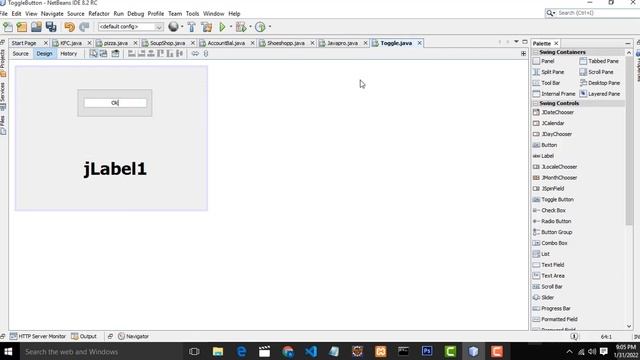This screenshot has width=640, height=360.
Task: Run the project with green play icon
Action: click(x=222, y=27)
